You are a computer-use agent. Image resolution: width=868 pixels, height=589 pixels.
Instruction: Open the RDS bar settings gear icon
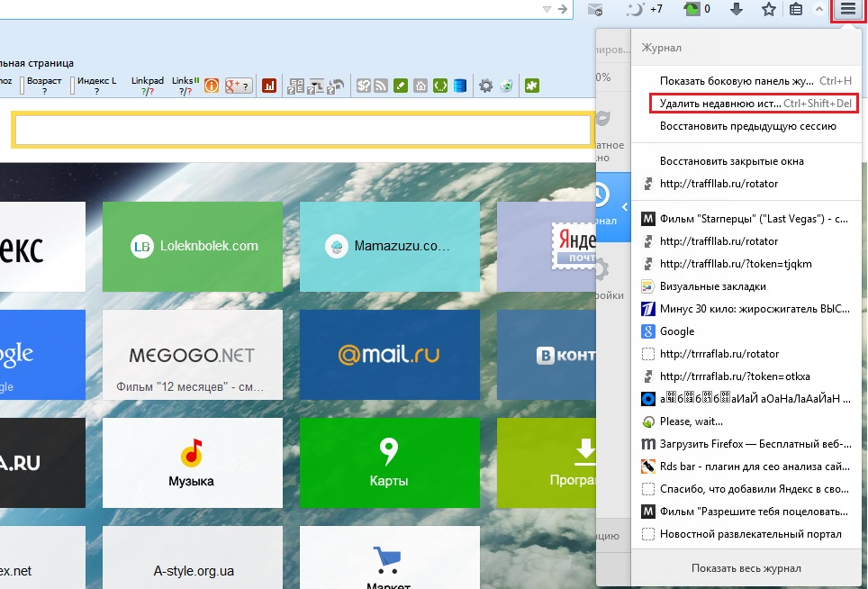tap(485, 86)
